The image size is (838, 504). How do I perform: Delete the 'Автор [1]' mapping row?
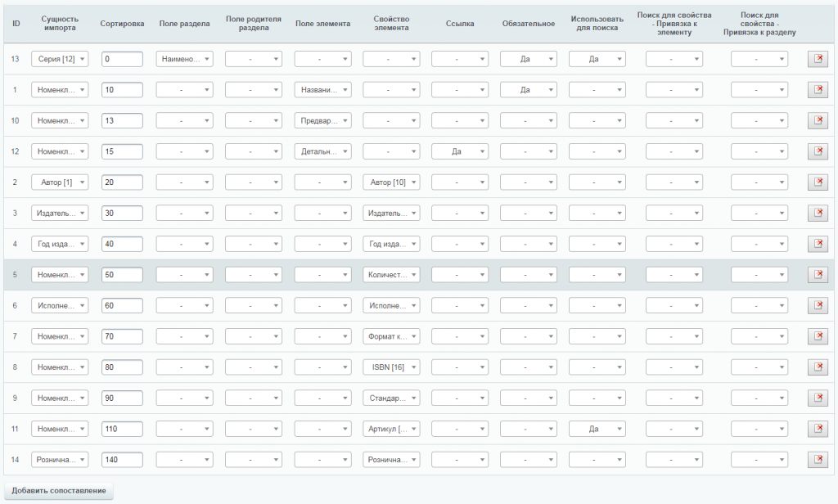818,182
